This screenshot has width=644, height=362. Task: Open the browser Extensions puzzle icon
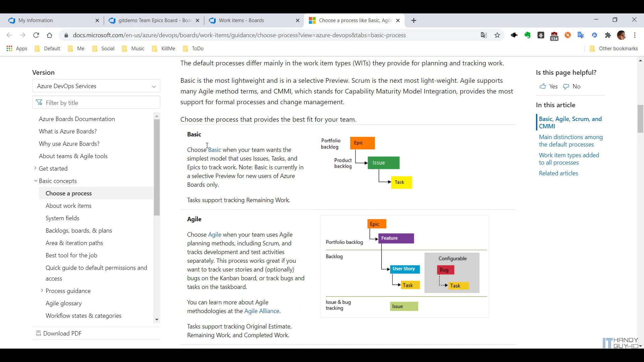point(608,35)
